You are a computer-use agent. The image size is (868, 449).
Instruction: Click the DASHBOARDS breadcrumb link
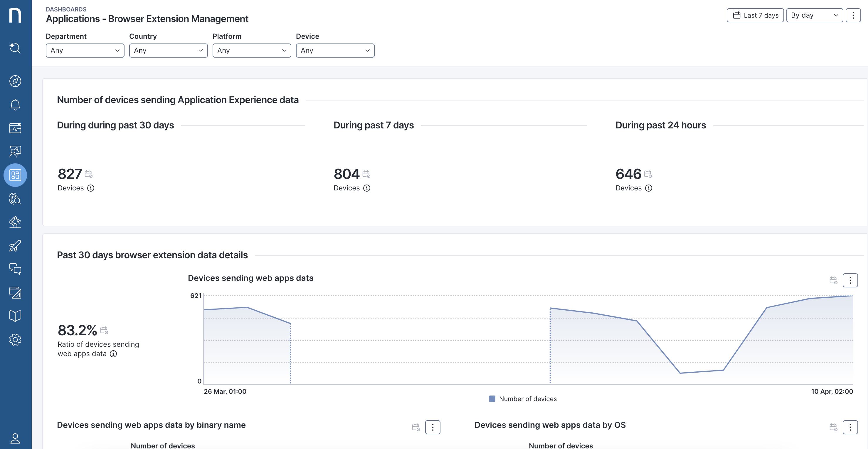[x=66, y=9]
